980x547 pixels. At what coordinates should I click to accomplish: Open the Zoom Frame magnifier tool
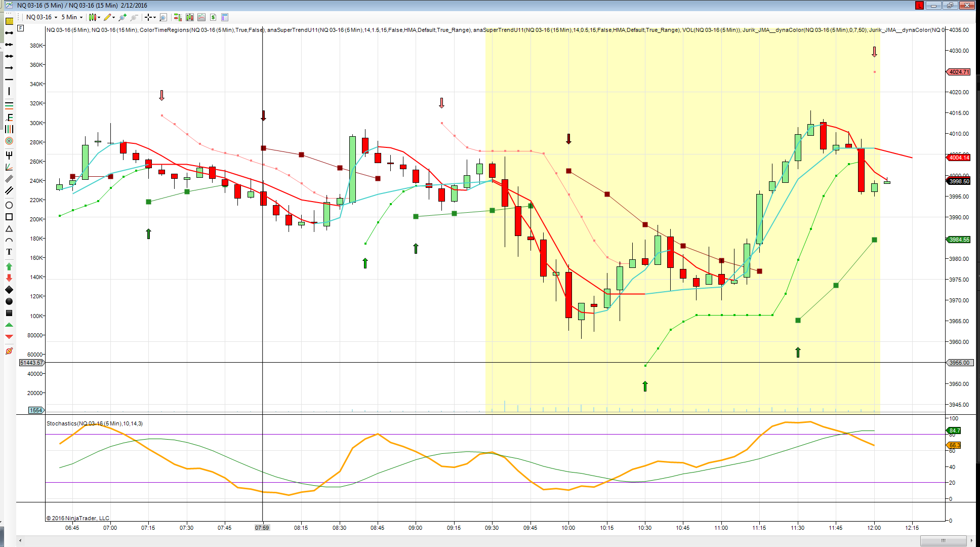(x=163, y=17)
